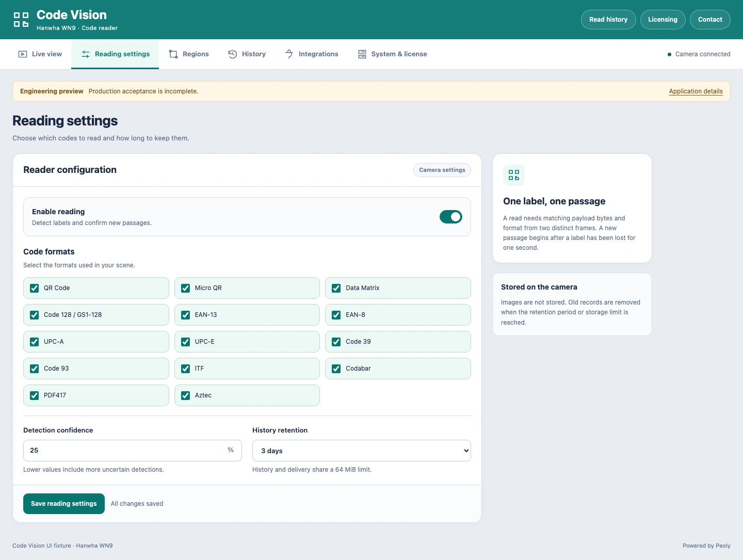Viewport: 743px width, 560px height.
Task: Click the code icon above One label, one passage
Action: 514,175
